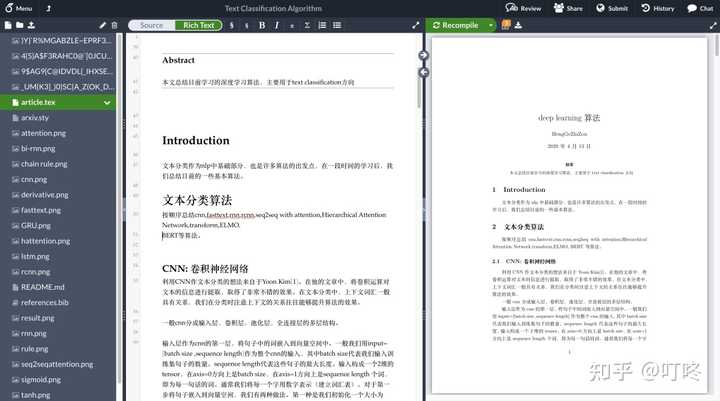The image size is (720, 401).
Task: View compile logs and output files
Action: (x=506, y=25)
